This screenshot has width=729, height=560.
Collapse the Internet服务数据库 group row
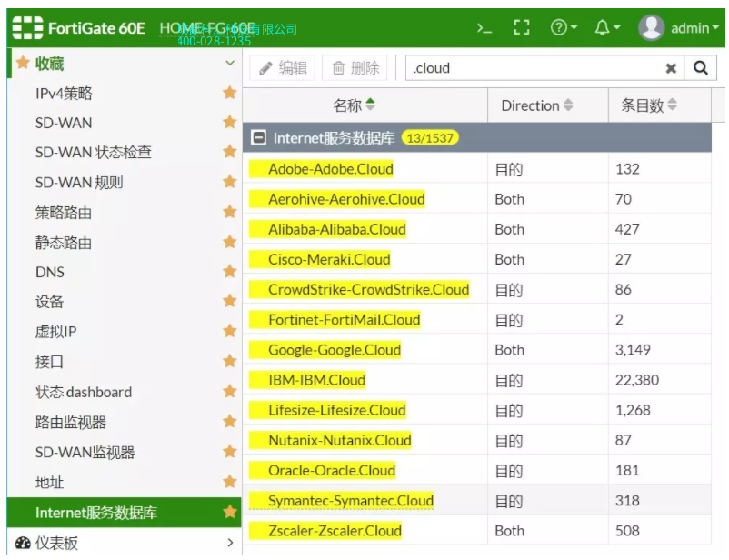(x=259, y=138)
